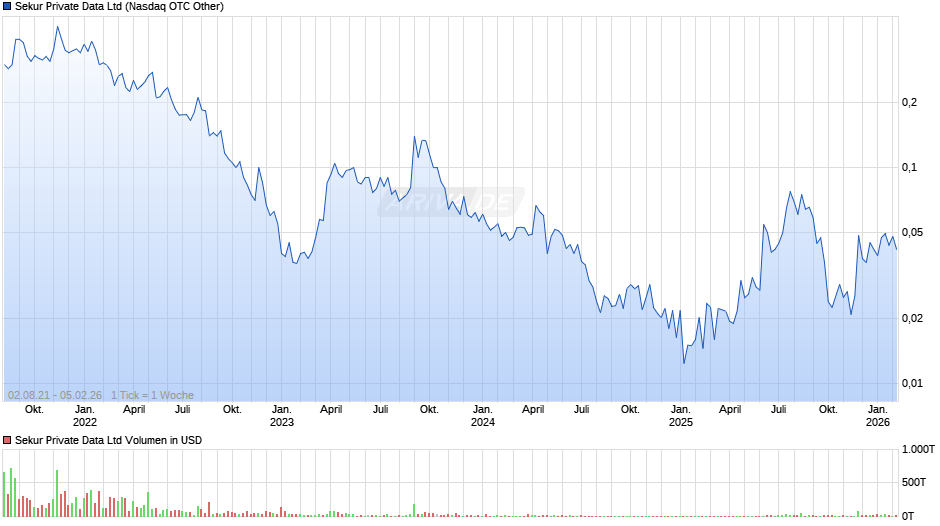Viewport: 940px width, 526px height.
Task: Click the volume axis label '500T'
Action: pyautogui.click(x=914, y=482)
